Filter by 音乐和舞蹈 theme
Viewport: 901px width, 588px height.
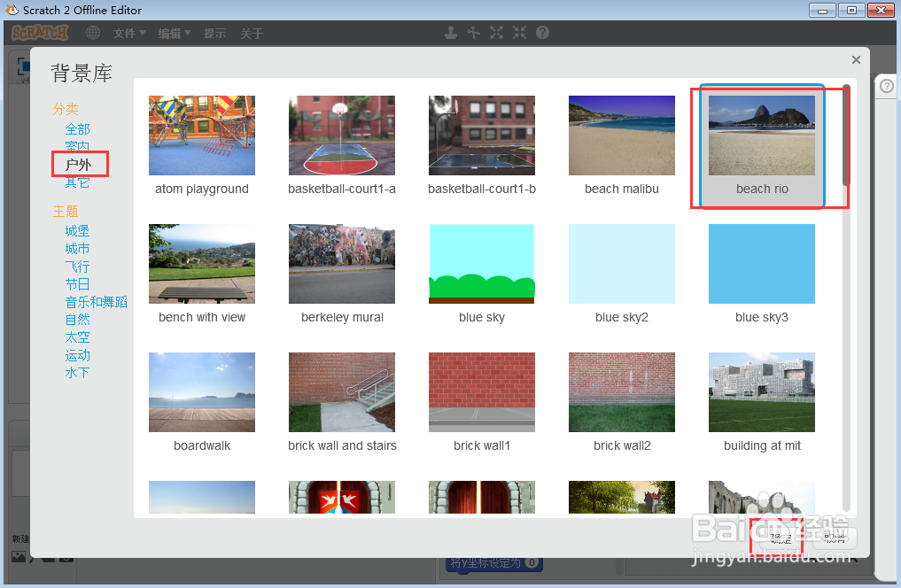[x=96, y=302]
